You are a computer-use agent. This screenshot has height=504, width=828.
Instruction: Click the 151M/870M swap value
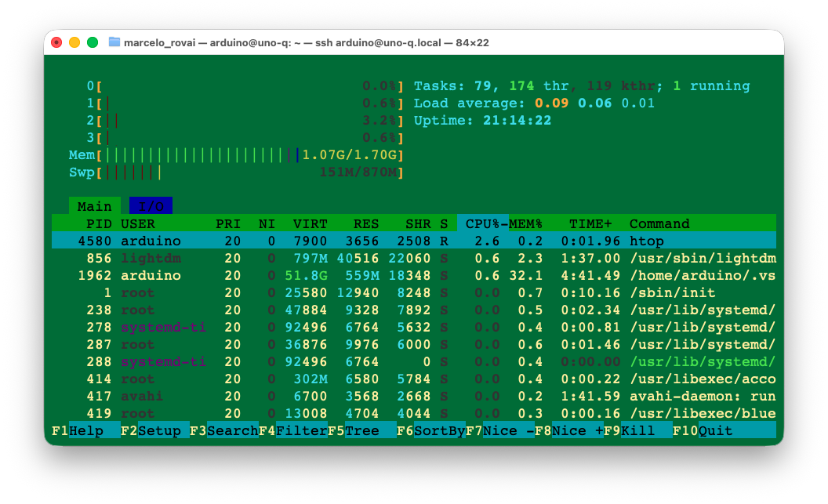click(x=358, y=172)
